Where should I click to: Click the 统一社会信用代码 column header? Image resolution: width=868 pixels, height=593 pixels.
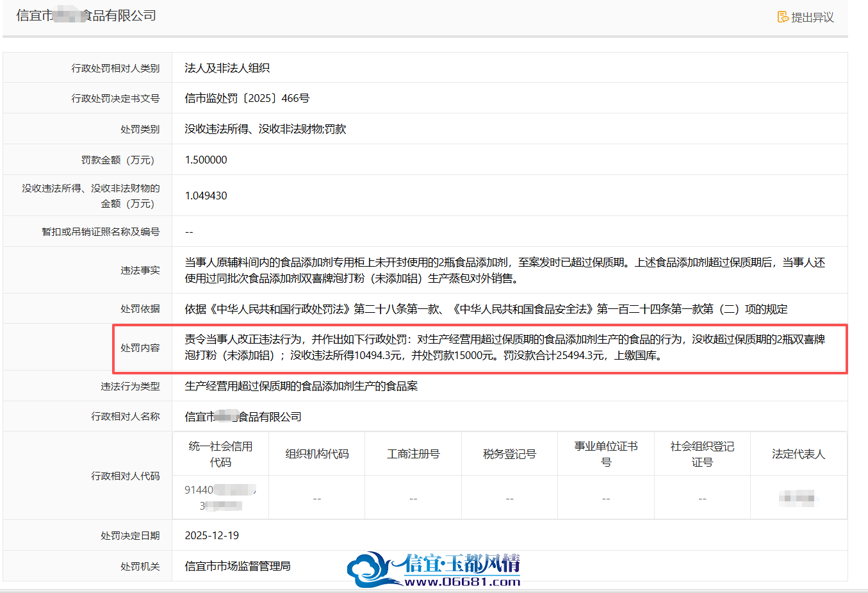[220, 454]
